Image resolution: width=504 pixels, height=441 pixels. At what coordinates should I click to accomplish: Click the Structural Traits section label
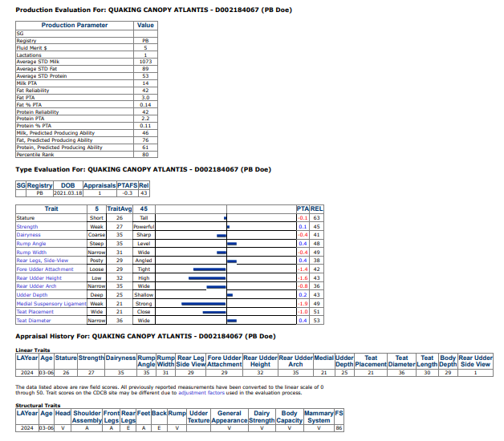38,406
